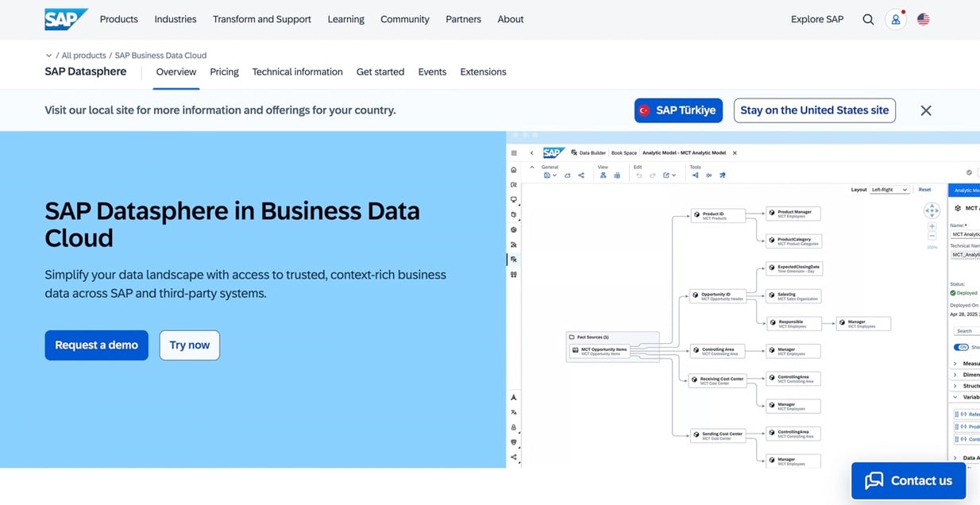Click Stay on the United States site
This screenshot has width=980, height=505.
pos(815,110)
